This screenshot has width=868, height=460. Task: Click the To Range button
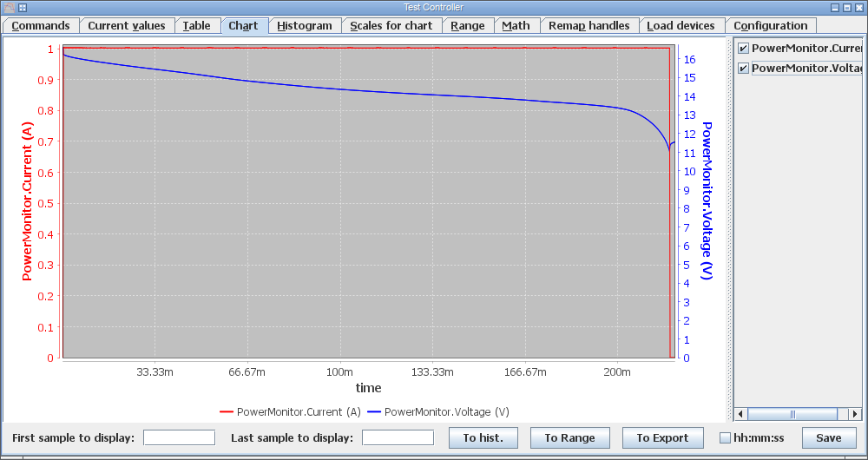570,437
